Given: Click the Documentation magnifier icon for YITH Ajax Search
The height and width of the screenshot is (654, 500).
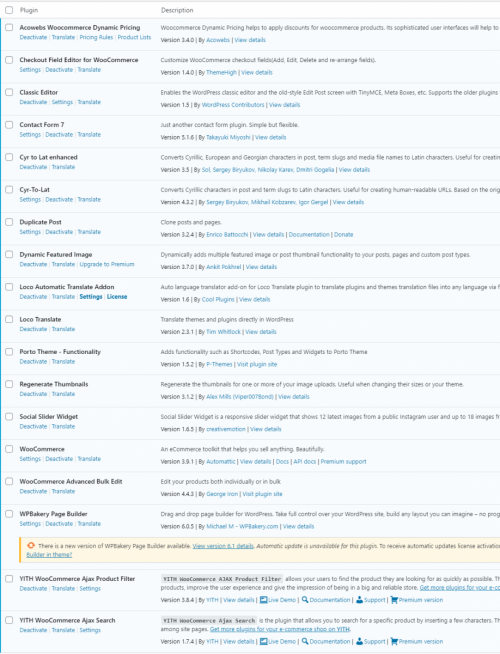Looking at the screenshot, I should click(x=305, y=641).
